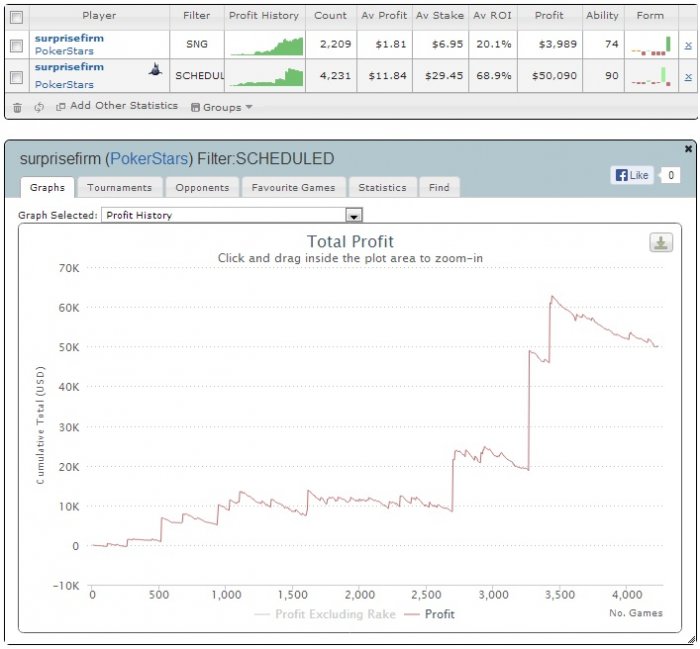Sort table by Av ROI column
Viewport: 700px width, 649px height.
pyautogui.click(x=492, y=16)
